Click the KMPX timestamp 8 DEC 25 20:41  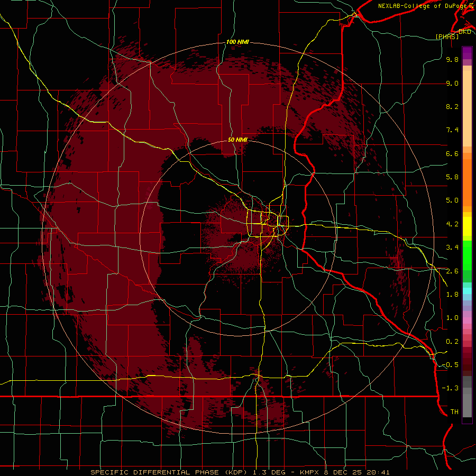click(x=344, y=472)
